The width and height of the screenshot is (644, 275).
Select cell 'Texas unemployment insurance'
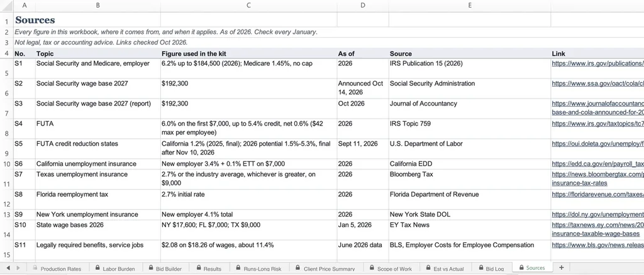tap(97, 179)
